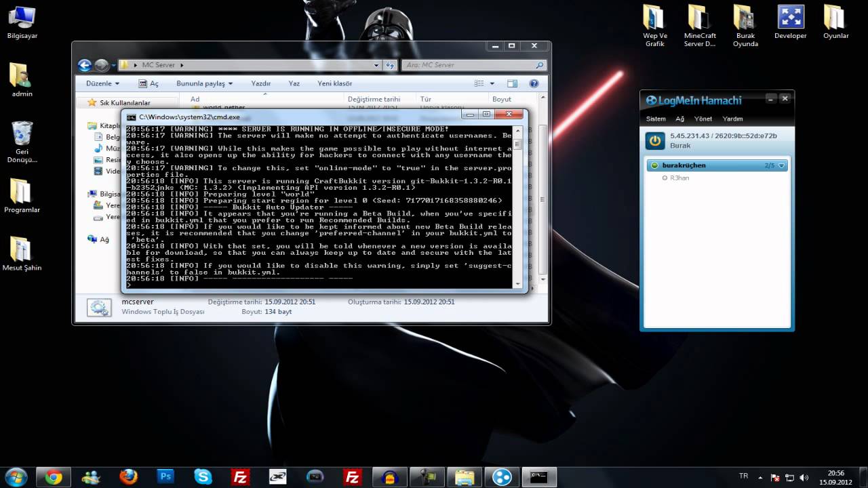Refresh the MC Server folder view

click(390, 65)
